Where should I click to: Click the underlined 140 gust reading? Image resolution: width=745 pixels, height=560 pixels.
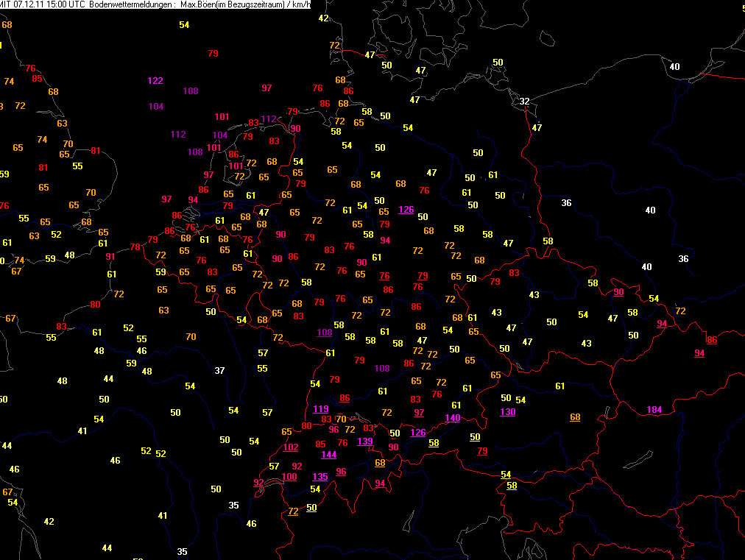[x=452, y=418]
